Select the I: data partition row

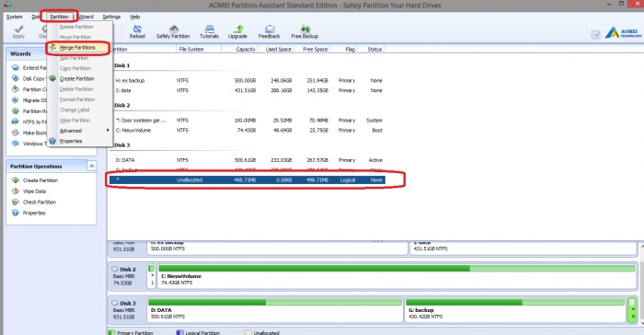247,90
